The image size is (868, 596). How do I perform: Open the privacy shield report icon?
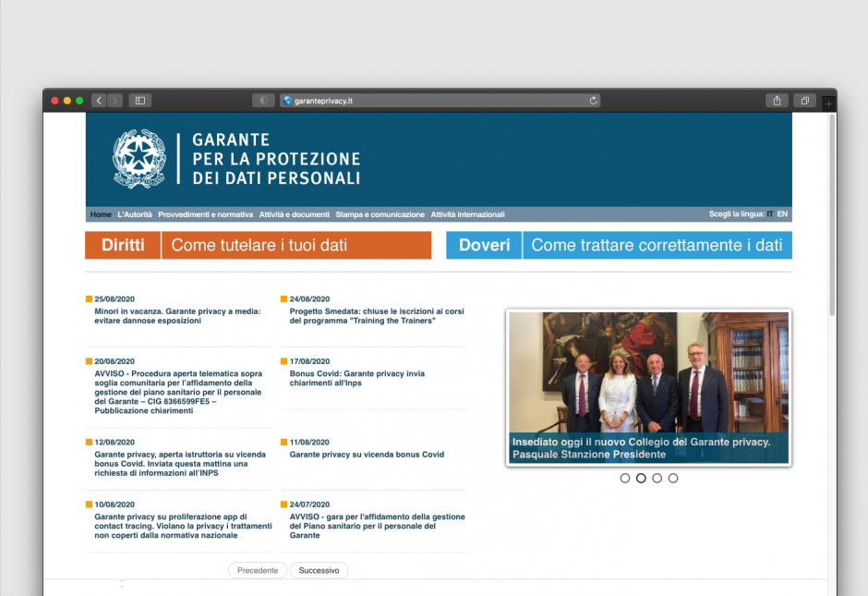coord(263,100)
